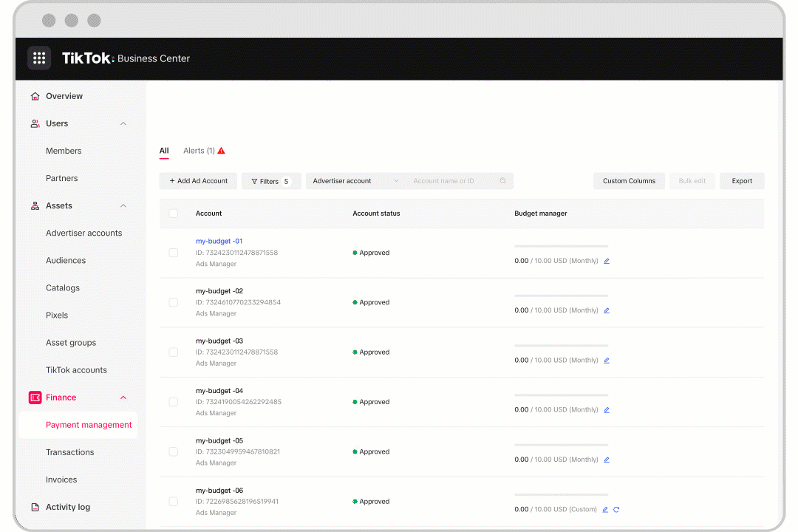The width and height of the screenshot is (798, 532).
Task: Switch to the Alerts (1) tab
Action: pyautogui.click(x=204, y=151)
